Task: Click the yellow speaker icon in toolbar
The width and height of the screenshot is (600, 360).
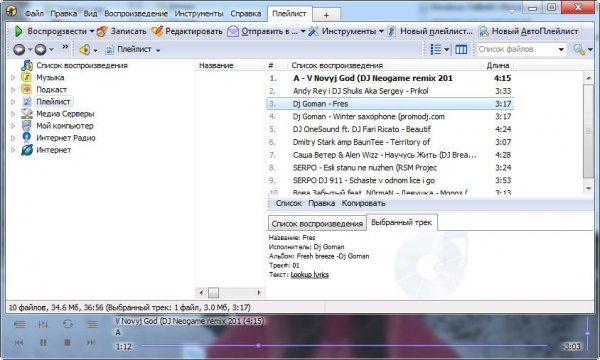Action: [x=85, y=49]
